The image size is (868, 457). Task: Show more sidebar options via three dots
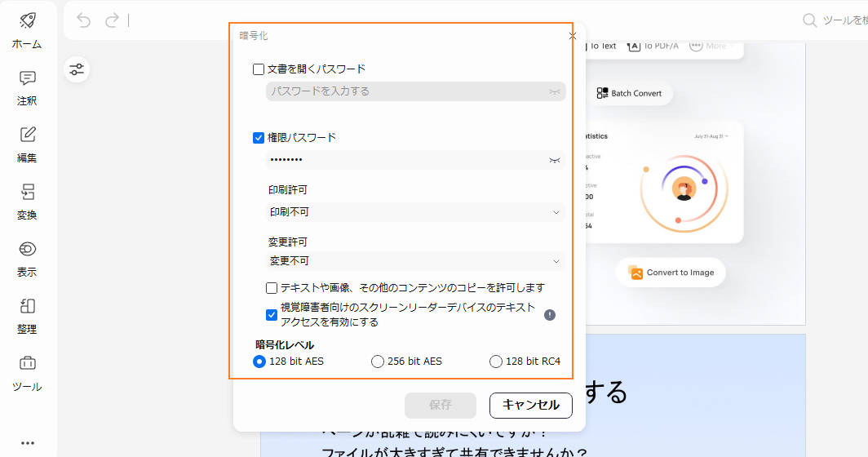point(28,442)
